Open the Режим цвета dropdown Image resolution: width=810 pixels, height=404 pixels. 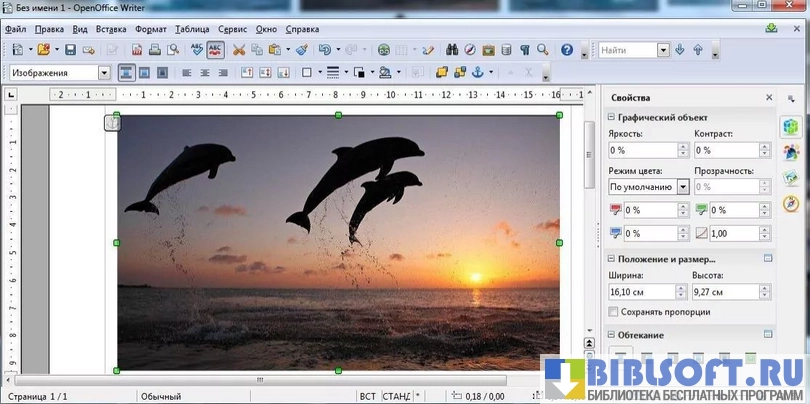pos(683,187)
